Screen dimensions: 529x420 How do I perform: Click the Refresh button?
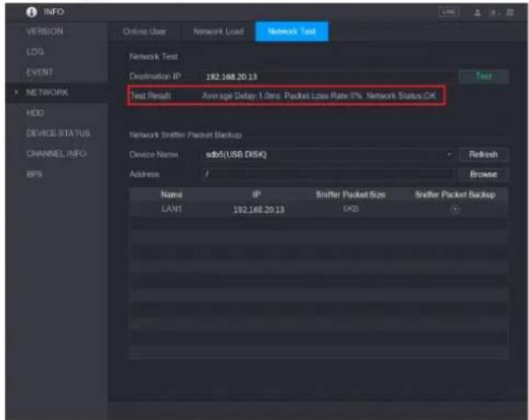(x=483, y=155)
